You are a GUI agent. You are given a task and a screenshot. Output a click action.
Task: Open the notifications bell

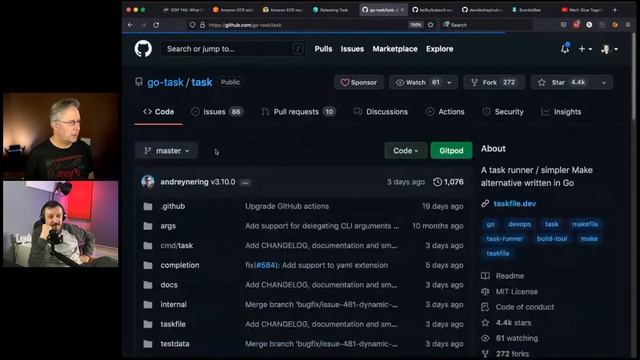(x=565, y=49)
